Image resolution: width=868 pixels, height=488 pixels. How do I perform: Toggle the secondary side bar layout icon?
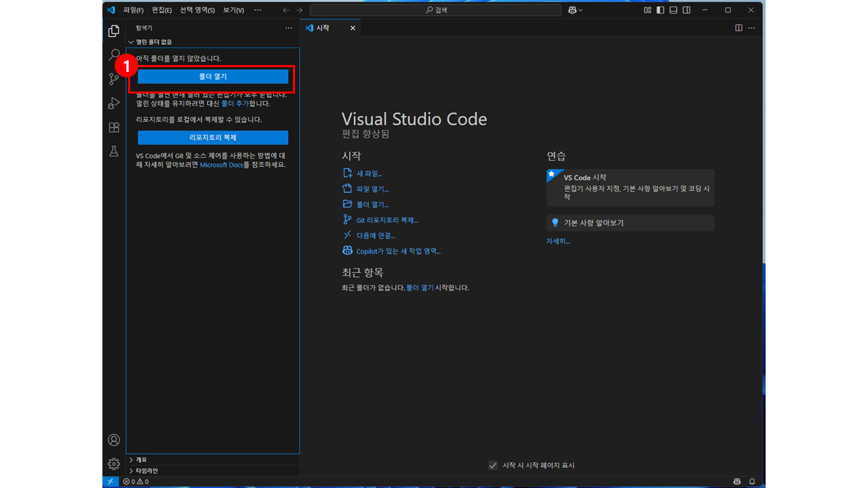pyautogui.click(x=686, y=10)
